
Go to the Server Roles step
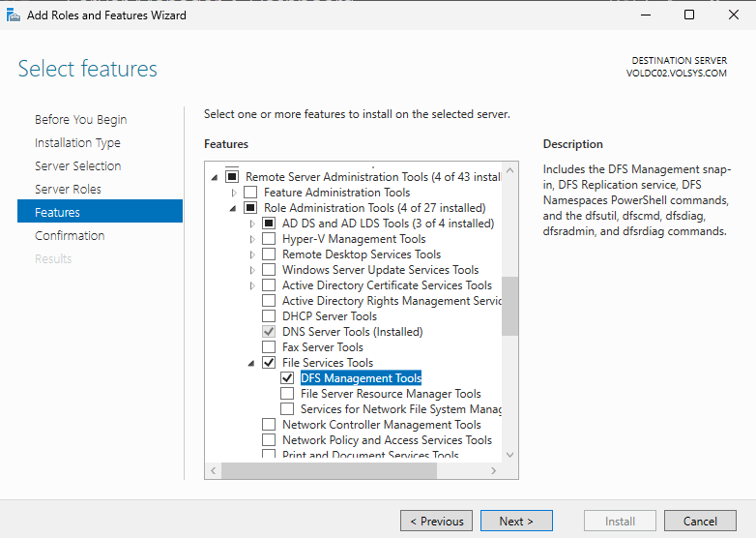[x=68, y=189]
